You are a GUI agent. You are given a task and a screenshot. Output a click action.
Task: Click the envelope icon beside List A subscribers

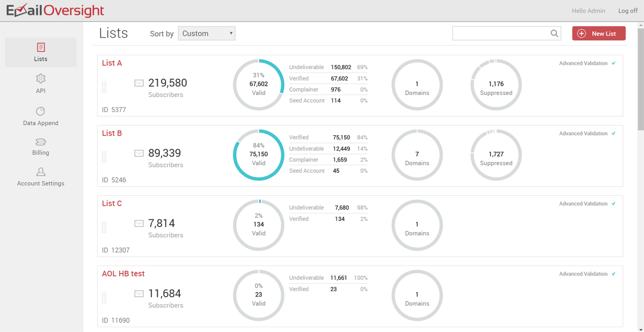click(139, 83)
